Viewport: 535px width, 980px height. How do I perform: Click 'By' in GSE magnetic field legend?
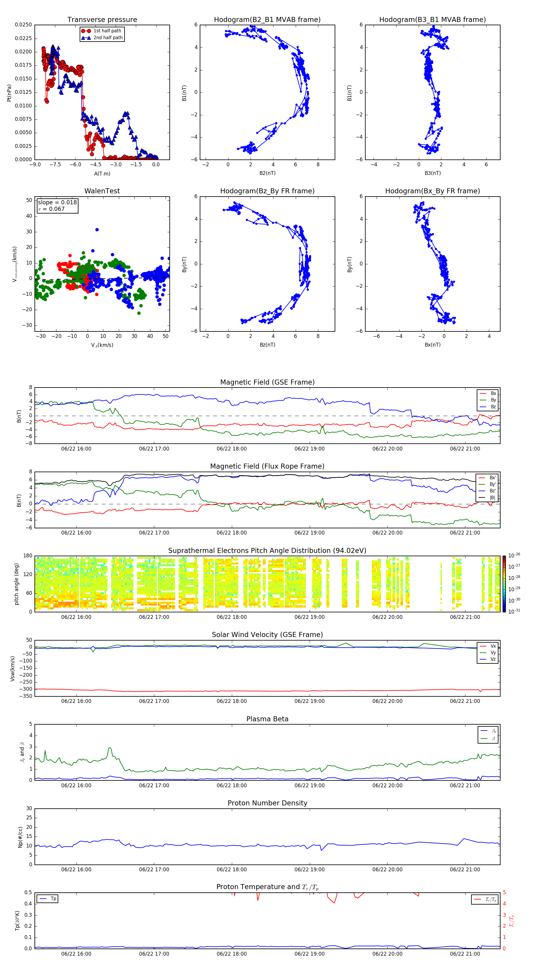click(493, 400)
